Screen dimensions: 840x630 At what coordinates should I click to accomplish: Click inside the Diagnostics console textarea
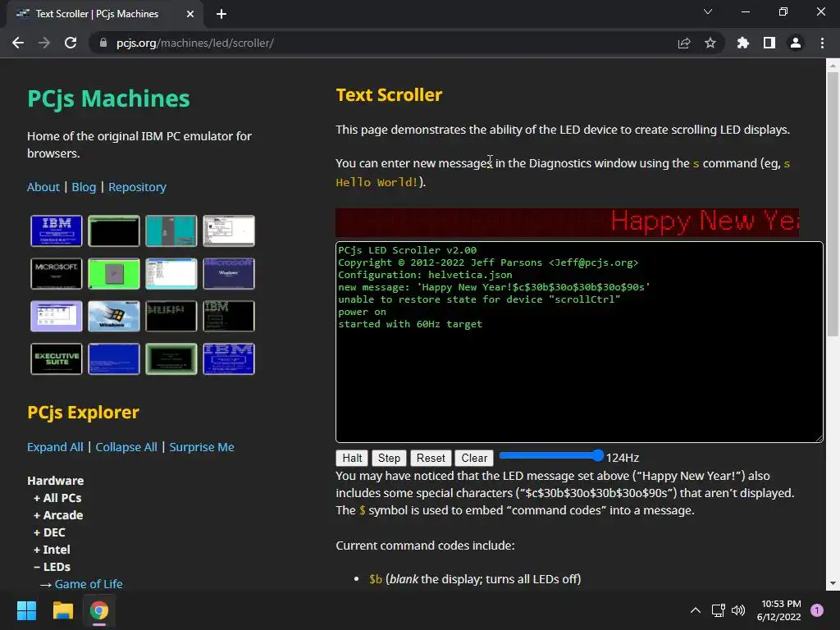tap(579, 342)
